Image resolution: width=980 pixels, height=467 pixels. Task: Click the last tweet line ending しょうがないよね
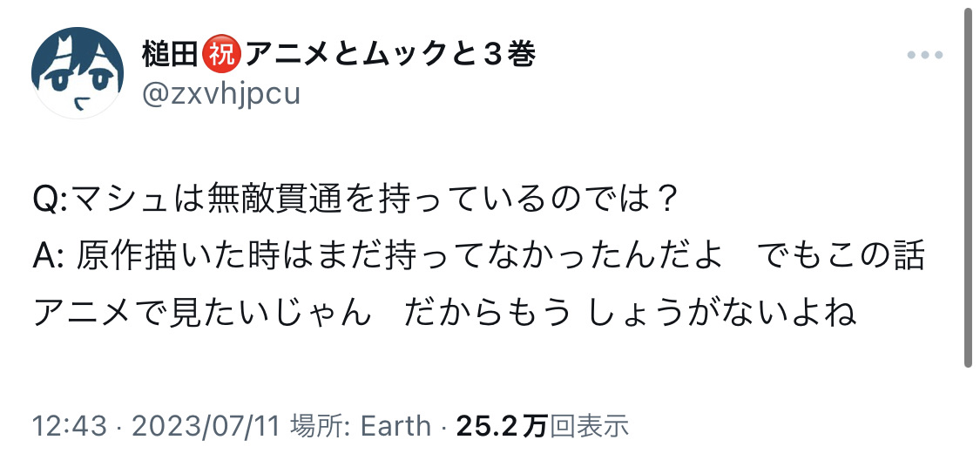445,310
